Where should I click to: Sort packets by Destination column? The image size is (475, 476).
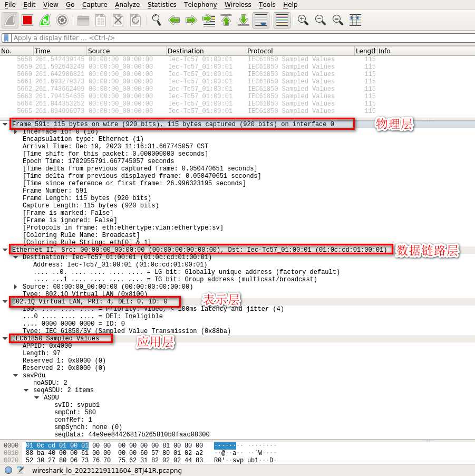coord(206,51)
